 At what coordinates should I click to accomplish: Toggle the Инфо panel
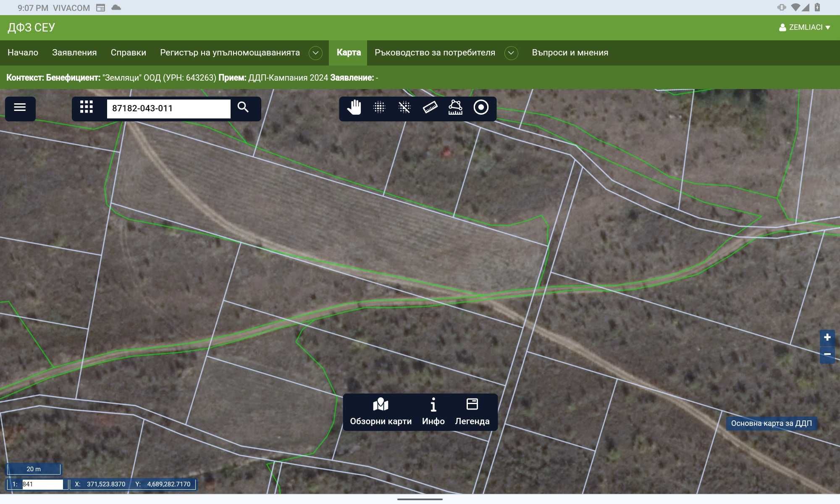coord(433,412)
